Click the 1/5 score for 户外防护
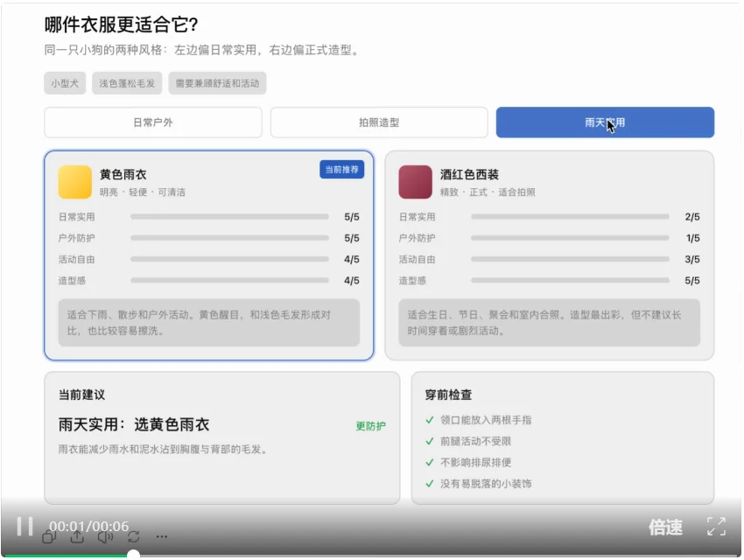 tap(692, 238)
